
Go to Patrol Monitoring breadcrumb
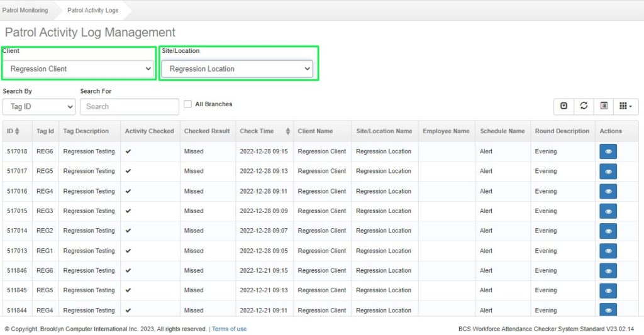click(25, 10)
